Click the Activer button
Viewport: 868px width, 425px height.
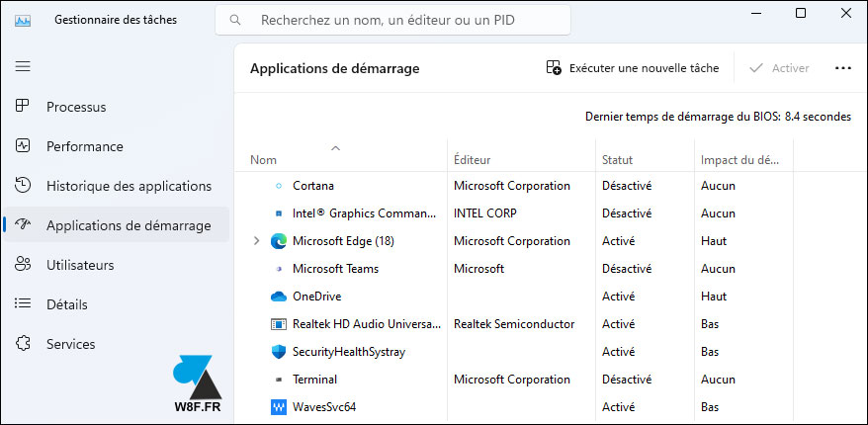780,68
